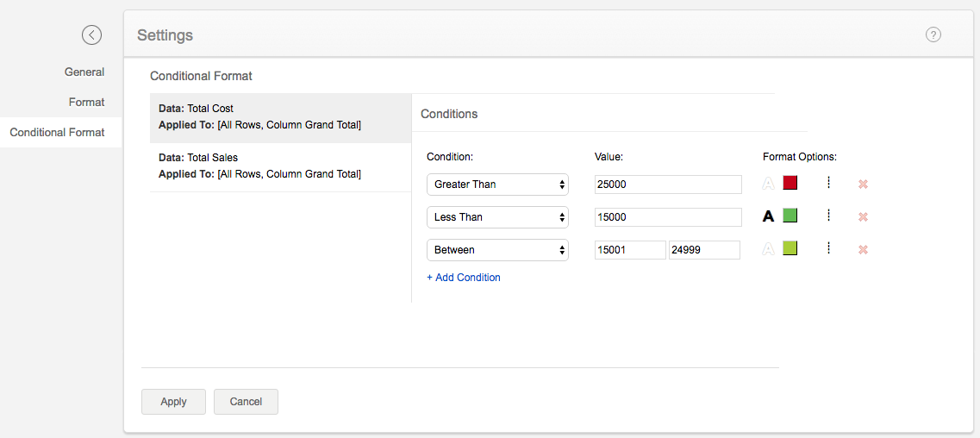
Task: Open border style options for Greater Than row
Action: [827, 183]
